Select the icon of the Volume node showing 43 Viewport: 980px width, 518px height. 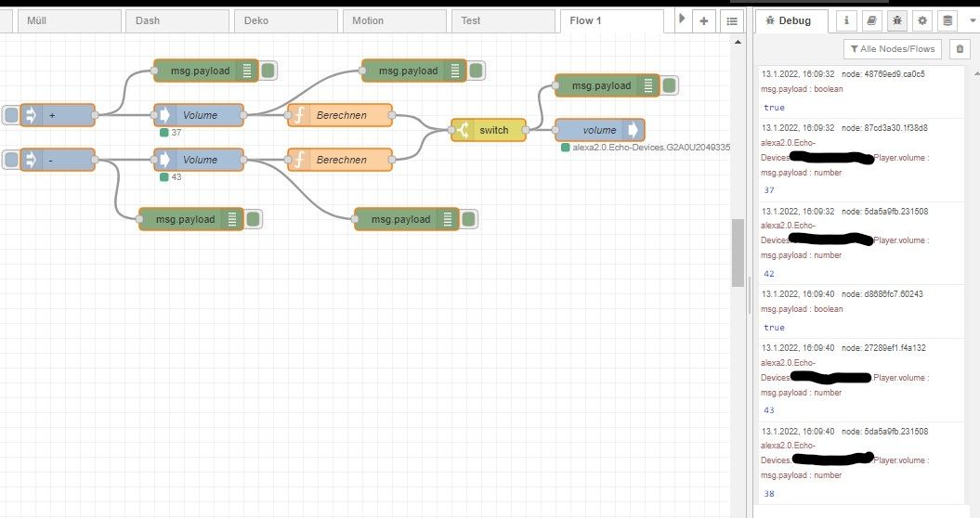(x=164, y=160)
